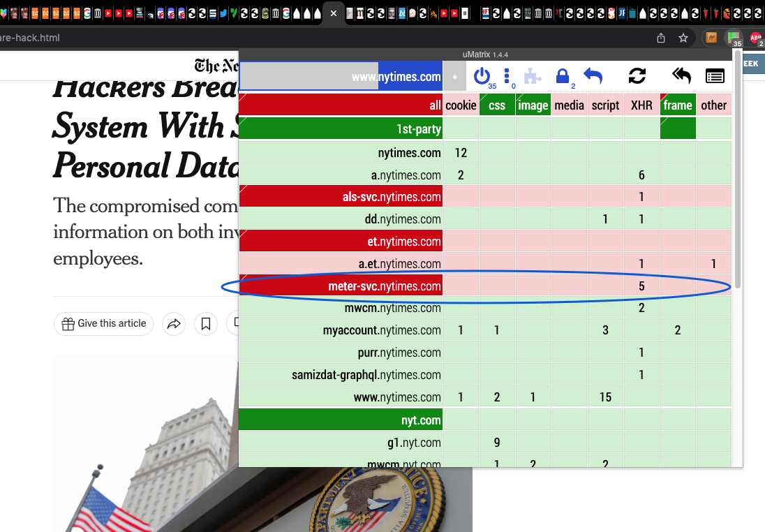Viewport: 765px width, 532px height.
Task: Click the Give this article button
Action: (103, 324)
